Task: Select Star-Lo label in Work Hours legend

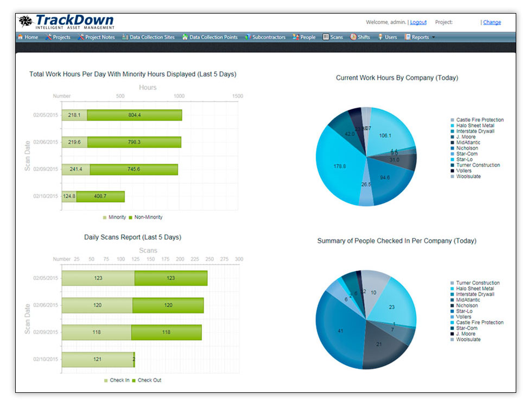Action: coord(465,159)
